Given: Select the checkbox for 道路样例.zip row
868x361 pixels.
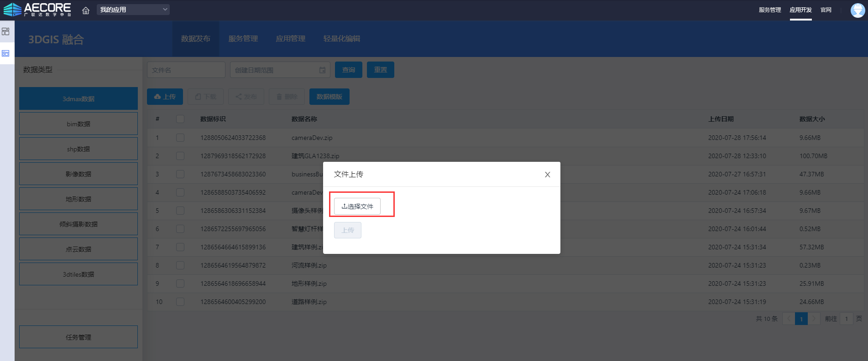Looking at the screenshot, I should [x=180, y=302].
